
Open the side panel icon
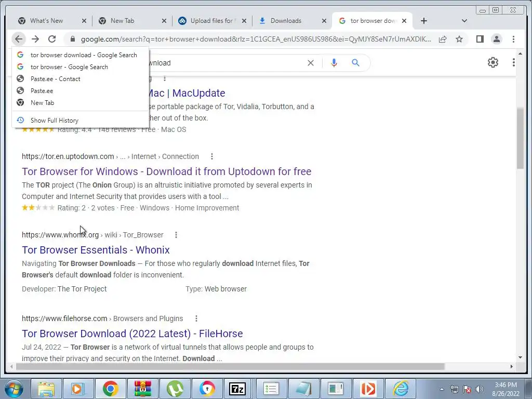(x=480, y=39)
